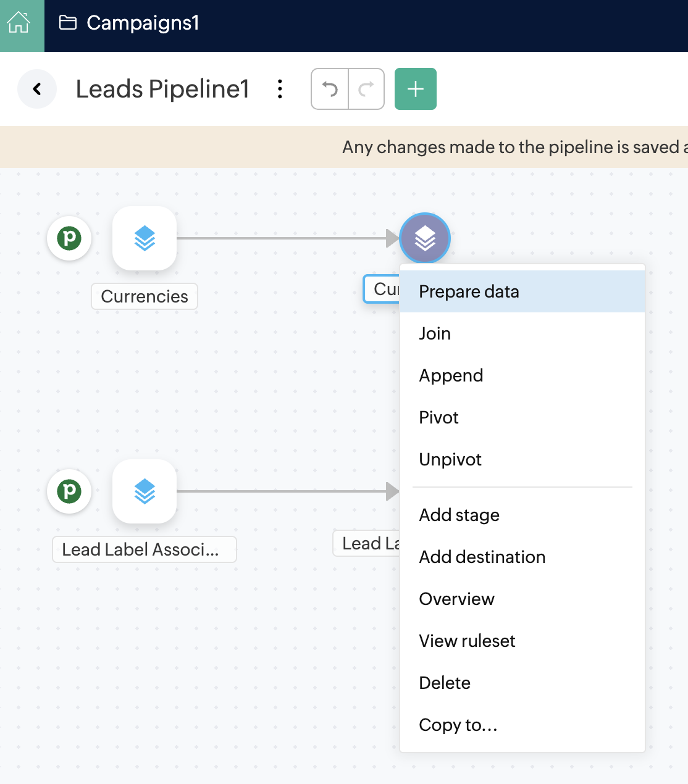Screen dimensions: 688x784
Task: Redo the pipeline change
Action: pos(366,89)
